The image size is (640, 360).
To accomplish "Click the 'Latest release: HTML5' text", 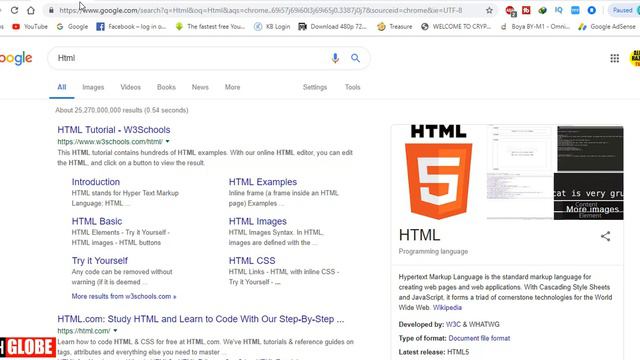I will [x=434, y=352].
